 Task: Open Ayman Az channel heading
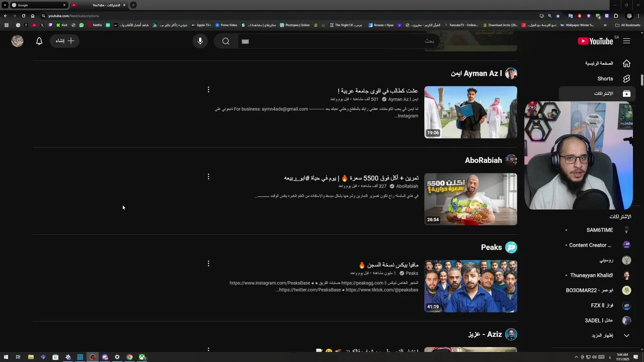(x=476, y=73)
